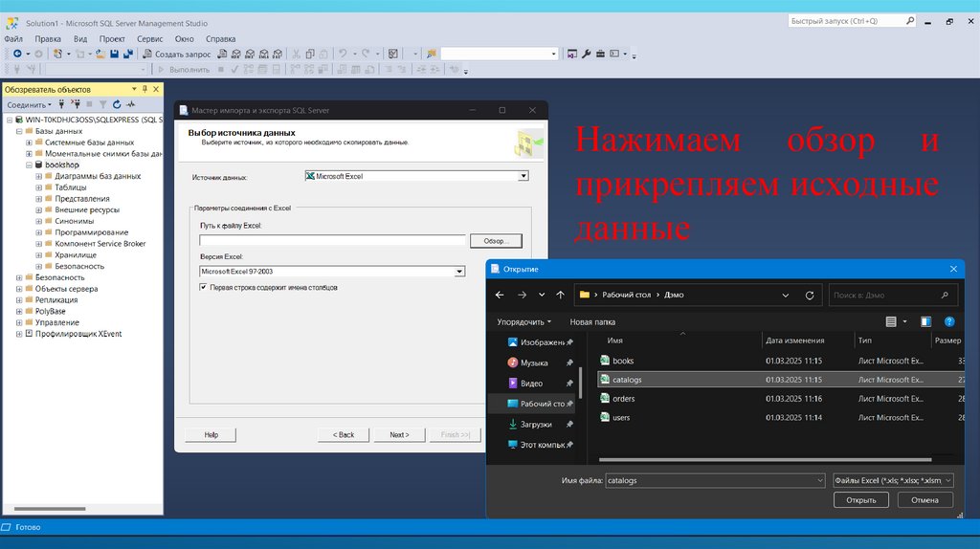The image size is (980, 549).
Task: Click the Open dialog horizontal scrollbar
Action: click(765, 460)
